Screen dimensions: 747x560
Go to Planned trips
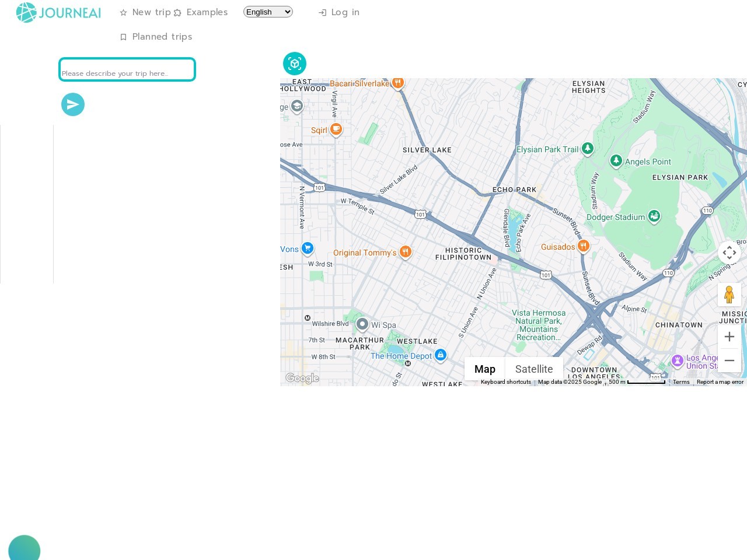tap(156, 37)
